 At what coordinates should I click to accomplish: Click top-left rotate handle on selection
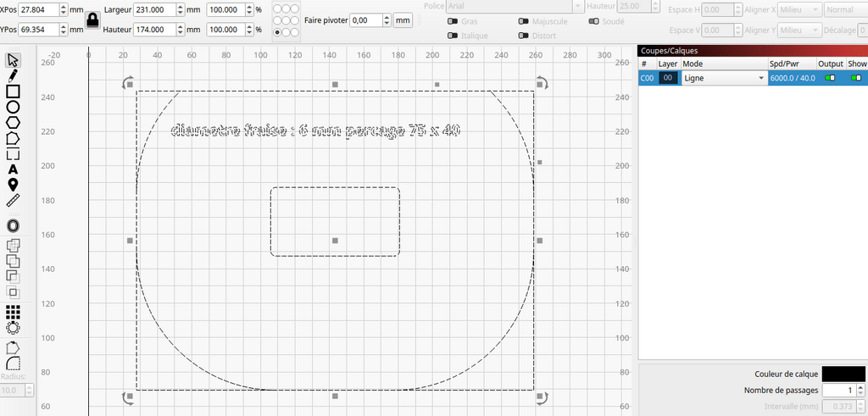(x=127, y=83)
